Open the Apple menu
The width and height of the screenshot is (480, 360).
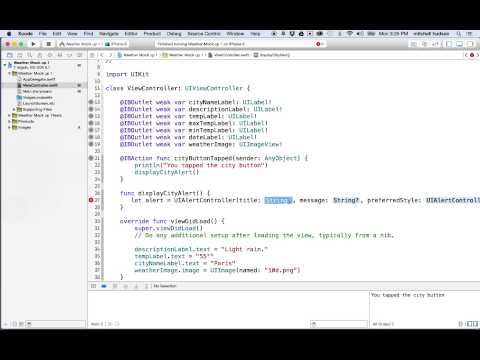tap(9, 34)
